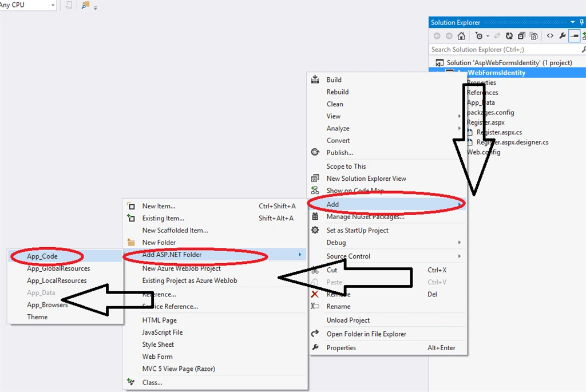Click the Properties wrench icon in the context menu

click(x=315, y=347)
